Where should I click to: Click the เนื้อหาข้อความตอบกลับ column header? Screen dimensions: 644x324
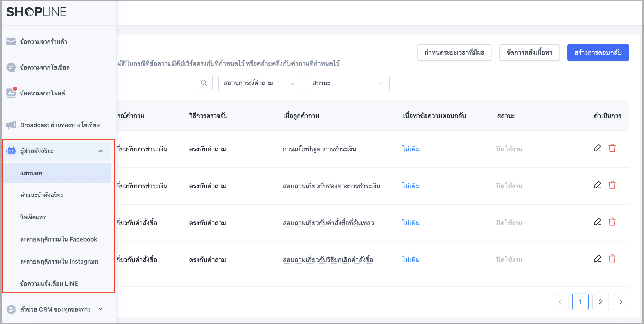pyautogui.click(x=434, y=116)
